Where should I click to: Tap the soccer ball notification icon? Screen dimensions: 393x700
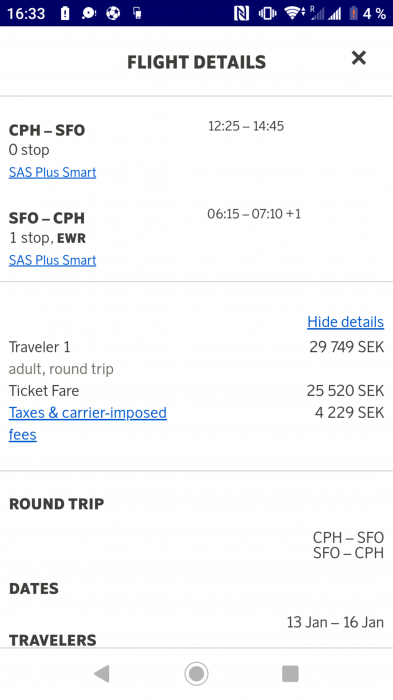(113, 13)
